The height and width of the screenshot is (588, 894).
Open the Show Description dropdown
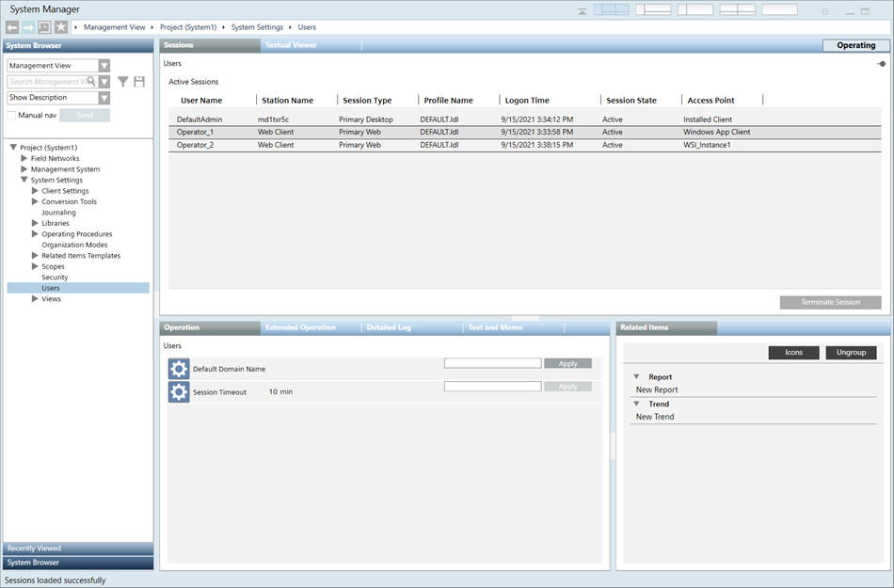click(x=104, y=98)
